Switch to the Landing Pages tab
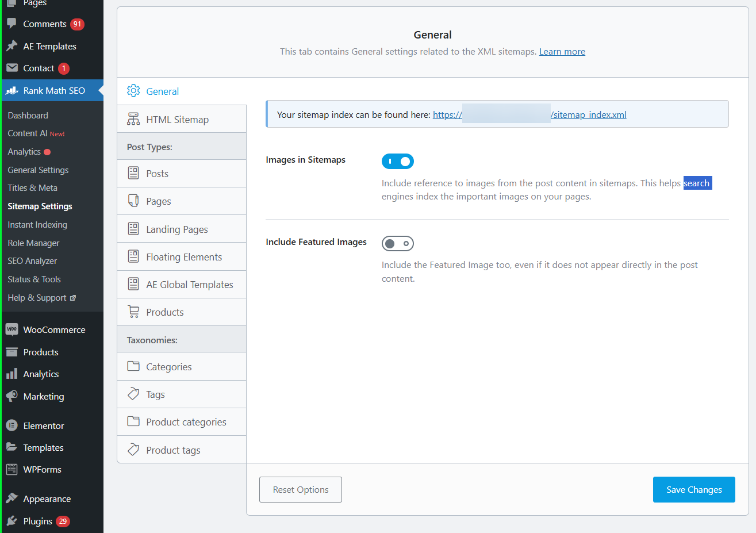 click(182, 229)
